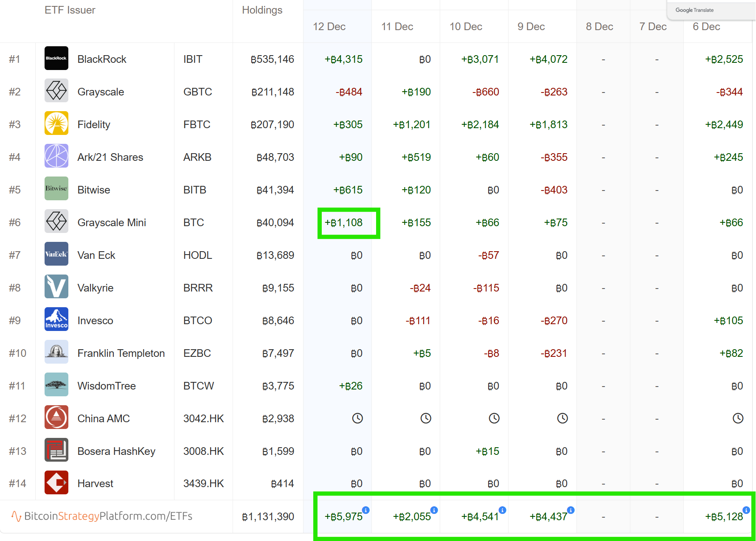Click the IBIT ticker
This screenshot has height=541, width=756.
(x=193, y=59)
